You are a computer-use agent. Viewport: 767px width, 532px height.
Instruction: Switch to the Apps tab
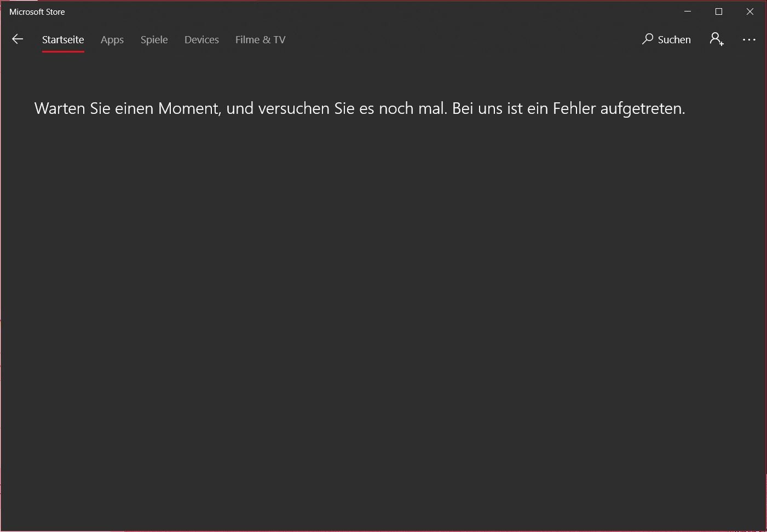click(112, 39)
